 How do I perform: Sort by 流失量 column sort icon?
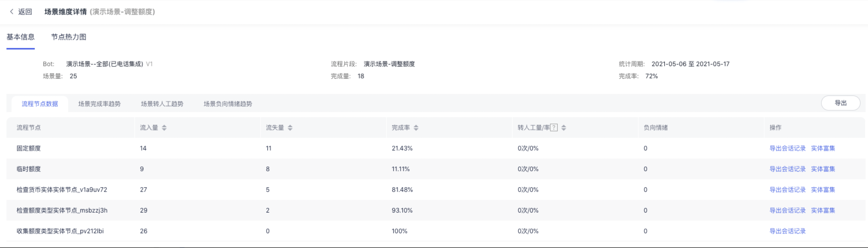(290, 128)
